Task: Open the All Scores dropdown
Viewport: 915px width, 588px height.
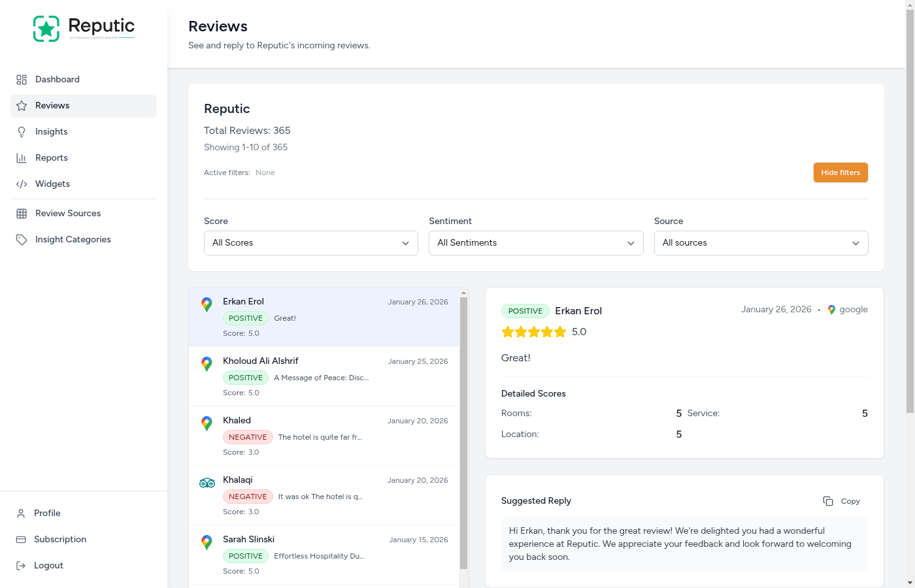Action: coord(310,242)
